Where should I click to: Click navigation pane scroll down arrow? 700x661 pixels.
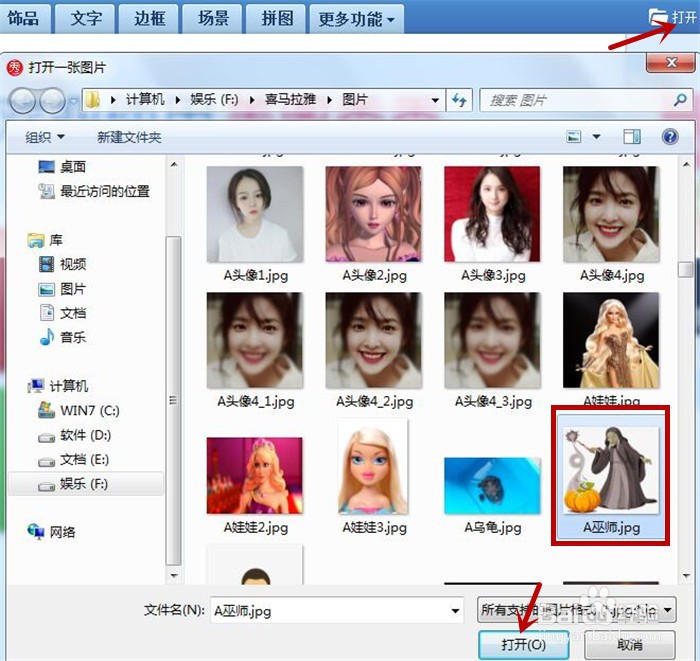point(174,576)
